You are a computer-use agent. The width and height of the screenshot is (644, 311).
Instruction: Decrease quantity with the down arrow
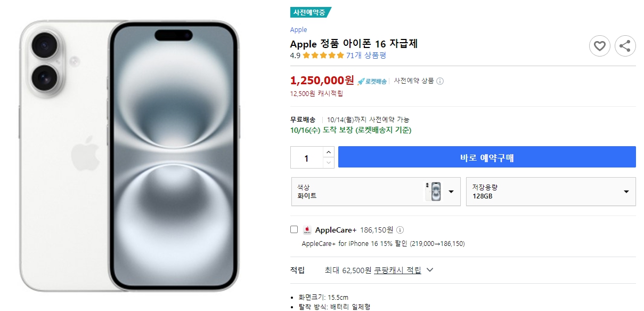[329, 161]
